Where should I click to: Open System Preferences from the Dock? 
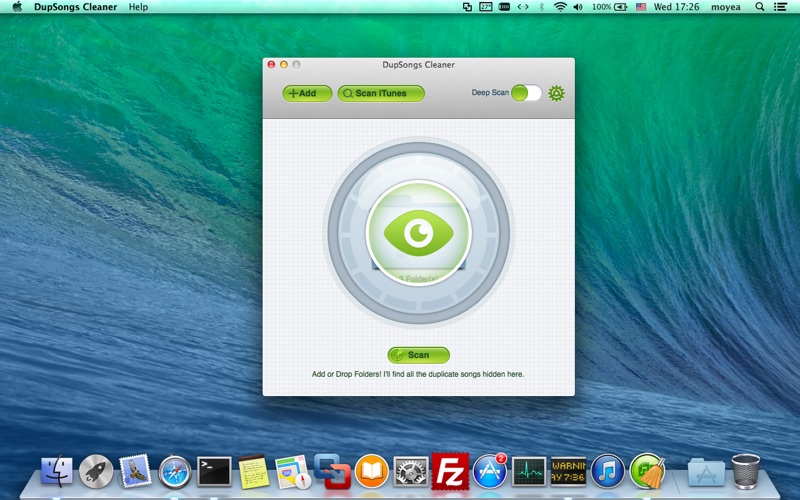(x=411, y=471)
